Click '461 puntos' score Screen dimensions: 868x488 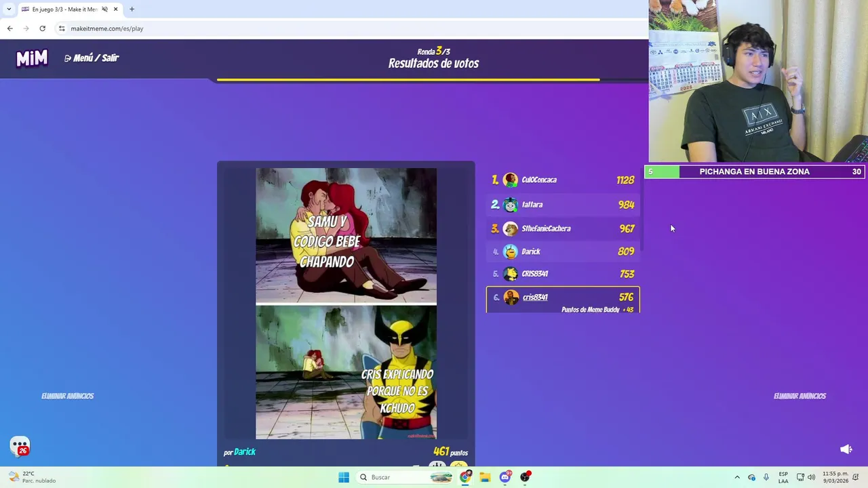[x=450, y=452]
